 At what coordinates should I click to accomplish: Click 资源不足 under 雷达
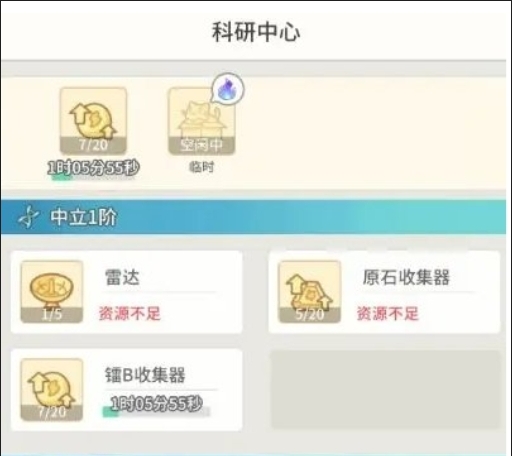tap(129, 314)
